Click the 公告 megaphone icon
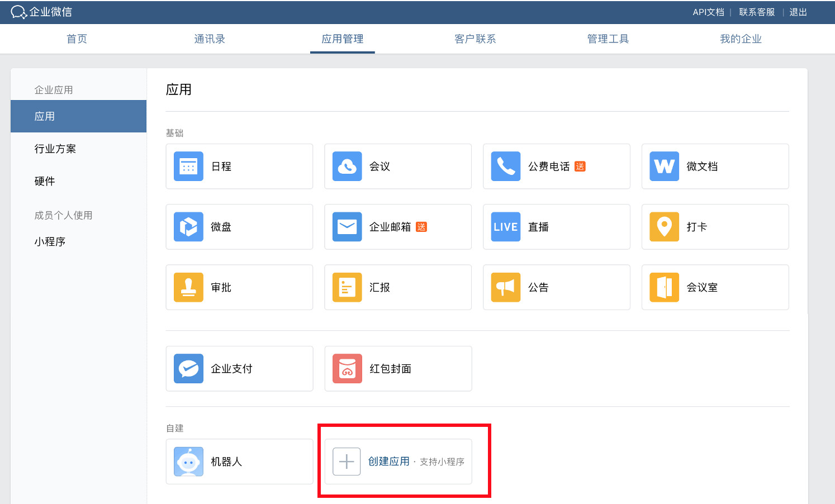This screenshot has height=504, width=835. [506, 287]
